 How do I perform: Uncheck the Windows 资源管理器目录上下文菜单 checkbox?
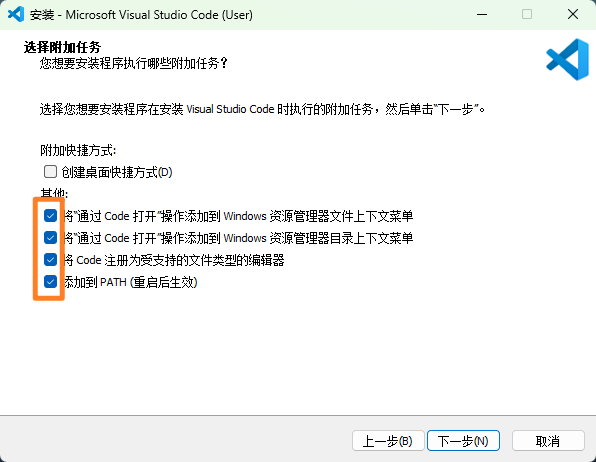[50, 238]
